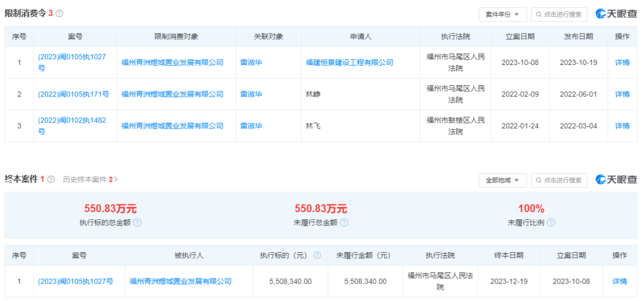Click info icon next to 未履行总金额
Image resolution: width=644 pixels, height=301 pixels.
click(344, 222)
